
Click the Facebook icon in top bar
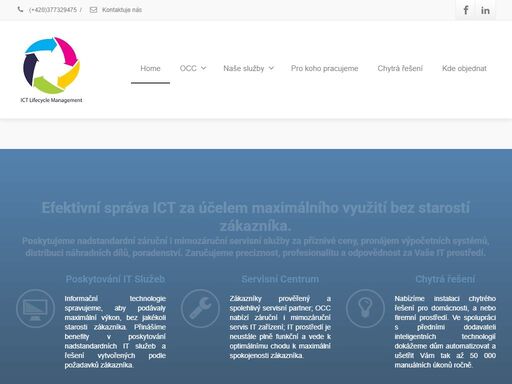pos(466,10)
